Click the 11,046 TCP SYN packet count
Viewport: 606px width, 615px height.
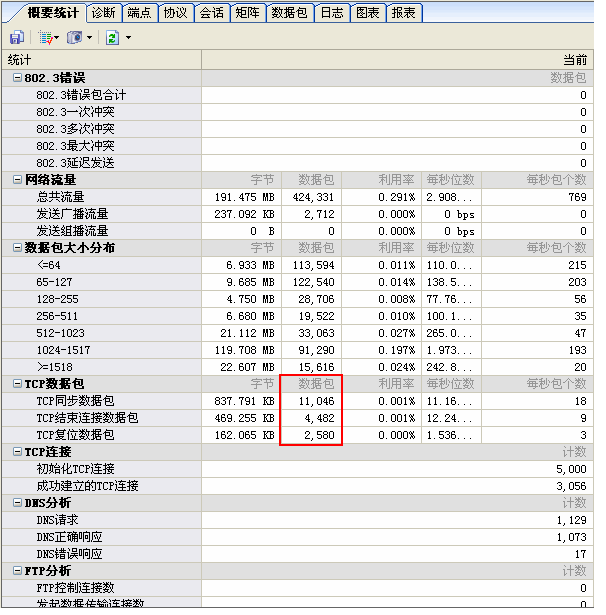(x=317, y=401)
